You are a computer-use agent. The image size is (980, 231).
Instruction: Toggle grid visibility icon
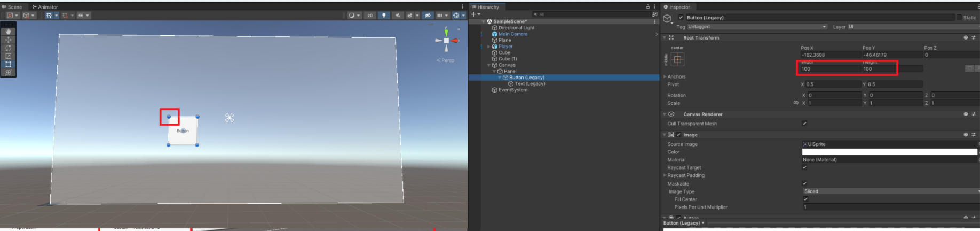tap(49, 16)
